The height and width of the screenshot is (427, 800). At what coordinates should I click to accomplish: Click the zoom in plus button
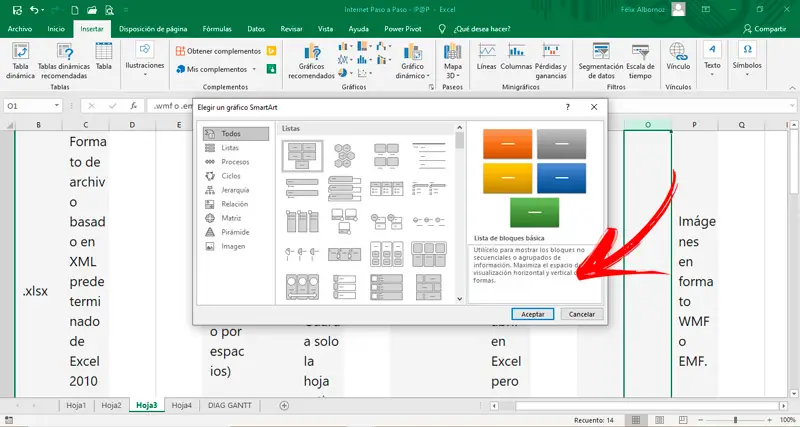pos(769,420)
